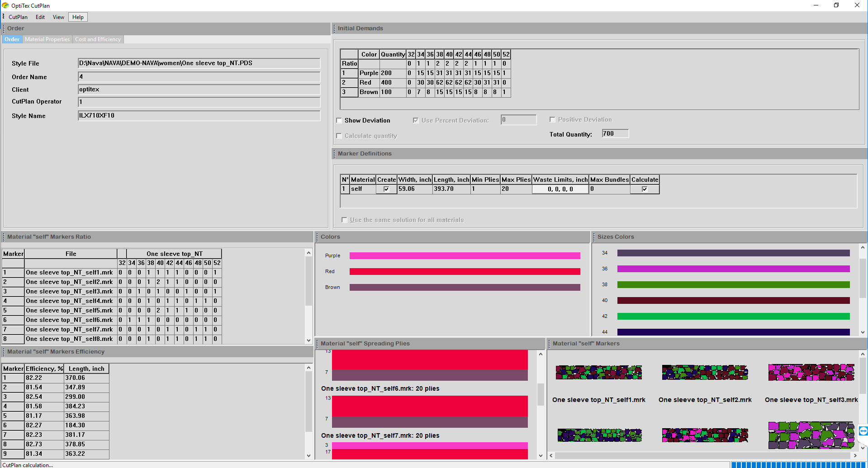This screenshot has width=868, height=468.
Task: Click the Order Name input field
Action: 199,77
